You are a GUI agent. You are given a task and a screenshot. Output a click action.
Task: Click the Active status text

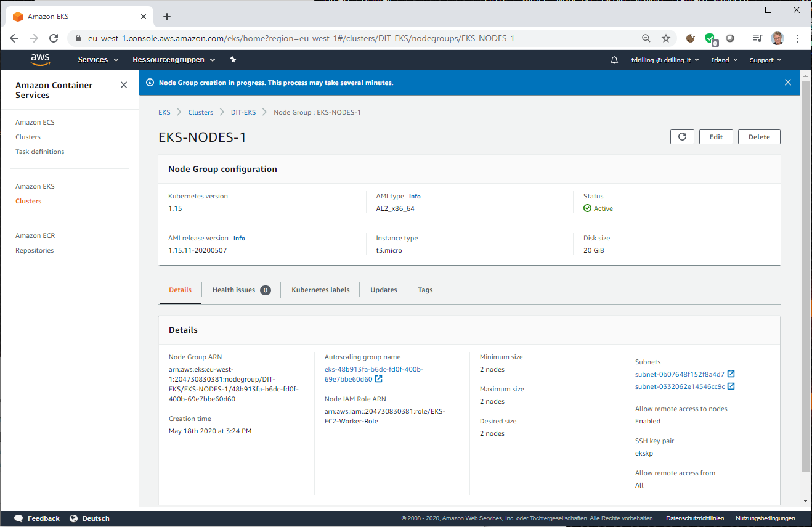point(603,208)
